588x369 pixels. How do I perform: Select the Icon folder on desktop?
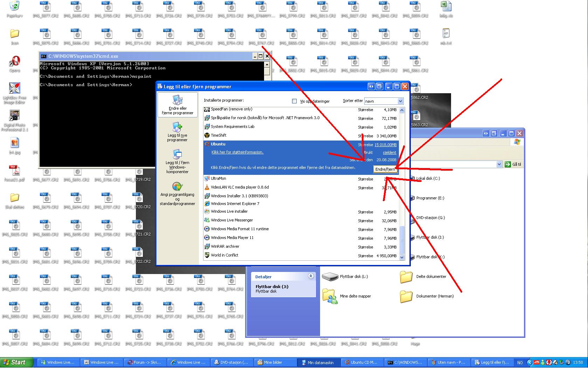[15, 37]
